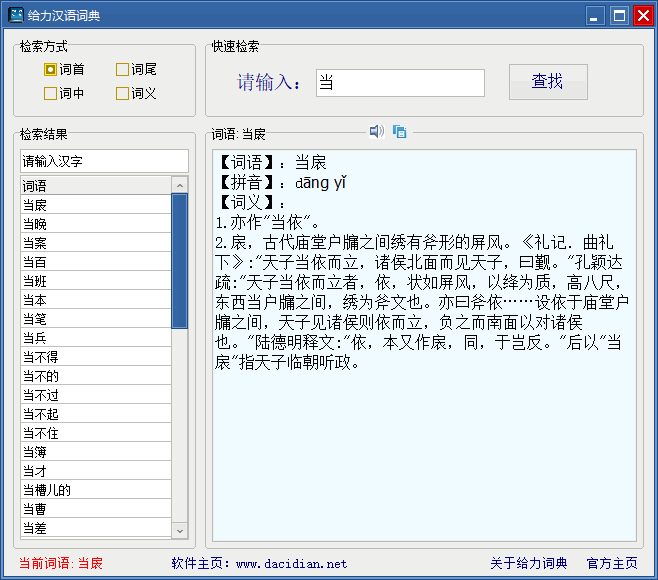This screenshot has width=658, height=580.
Task: Select the 词中 search mode
Action: pos(64,93)
